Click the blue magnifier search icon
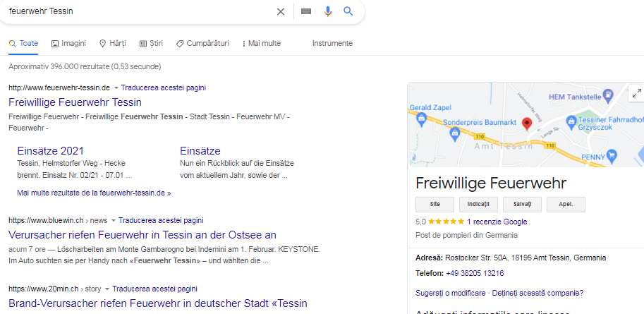The width and height of the screenshot is (644, 314). [348, 11]
